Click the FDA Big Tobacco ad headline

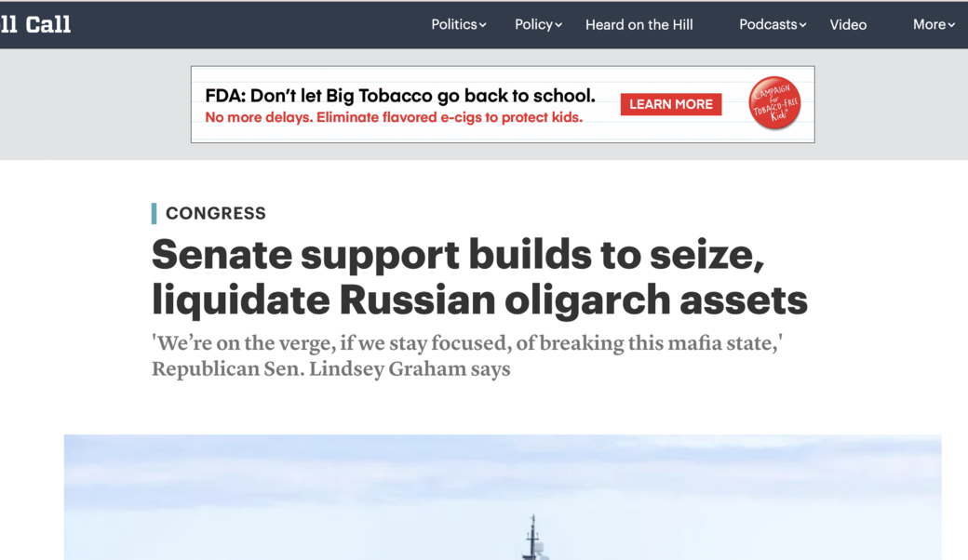[400, 96]
